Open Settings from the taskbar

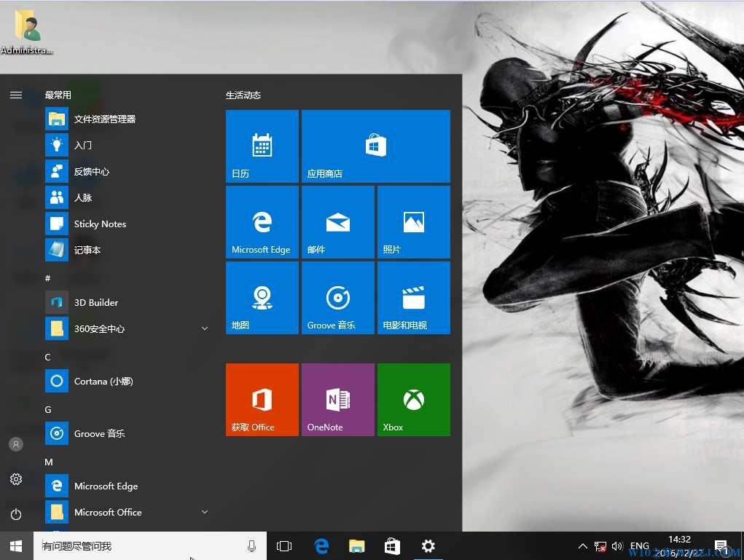[428, 546]
